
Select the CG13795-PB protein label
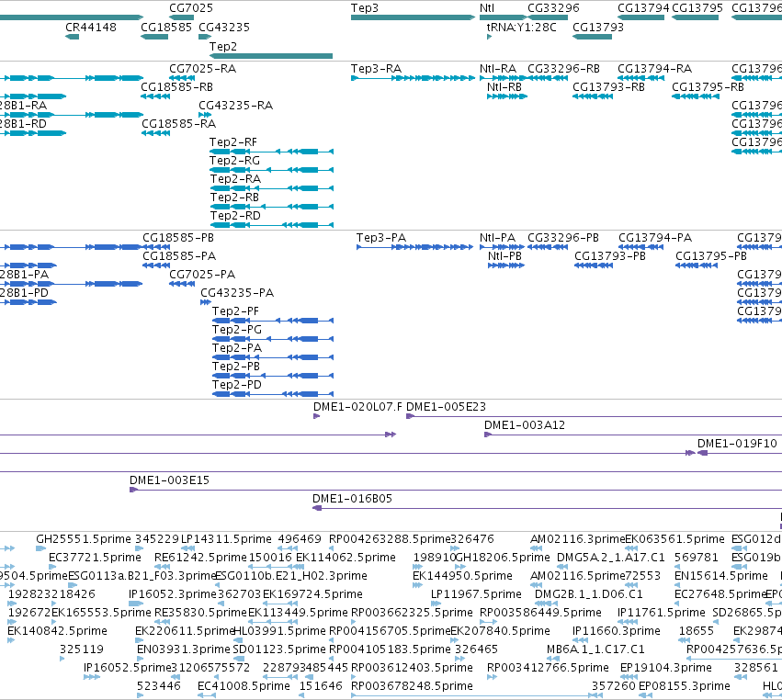coord(711,255)
